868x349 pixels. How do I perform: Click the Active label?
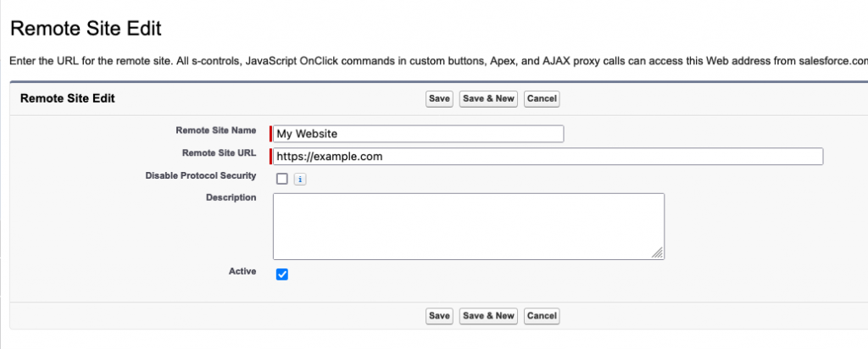[242, 271]
